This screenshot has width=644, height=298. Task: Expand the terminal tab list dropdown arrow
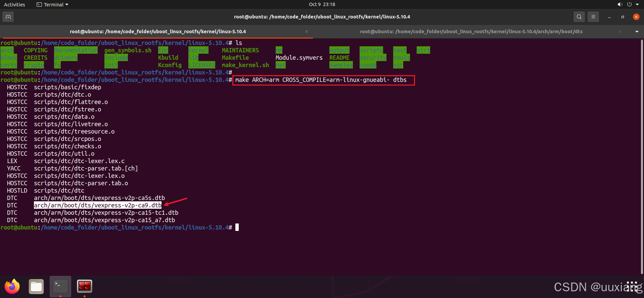pyautogui.click(x=637, y=32)
